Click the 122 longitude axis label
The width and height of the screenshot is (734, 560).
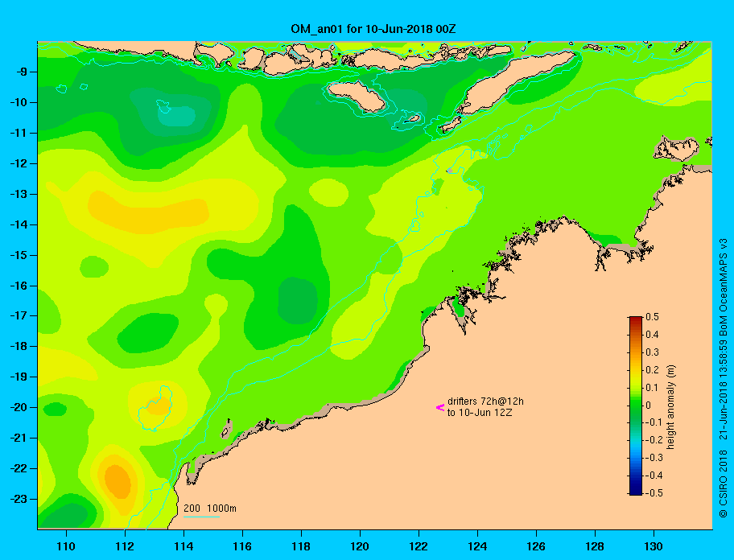point(419,546)
